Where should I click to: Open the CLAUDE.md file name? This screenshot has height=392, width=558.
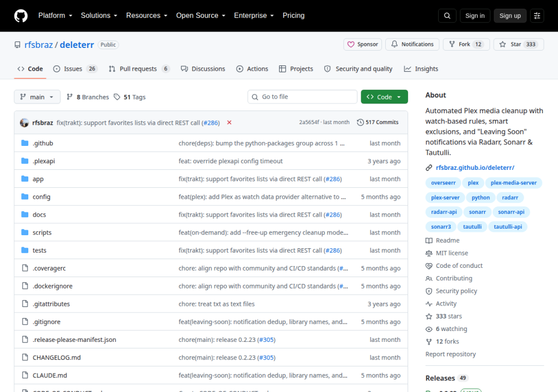point(50,375)
